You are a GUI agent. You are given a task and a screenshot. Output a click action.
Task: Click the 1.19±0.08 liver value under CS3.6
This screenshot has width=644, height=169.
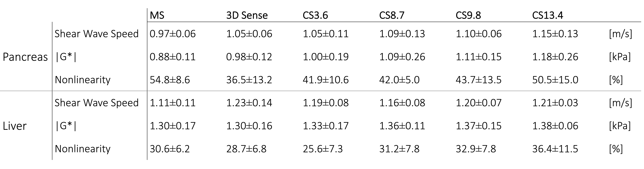pyautogui.click(x=326, y=103)
